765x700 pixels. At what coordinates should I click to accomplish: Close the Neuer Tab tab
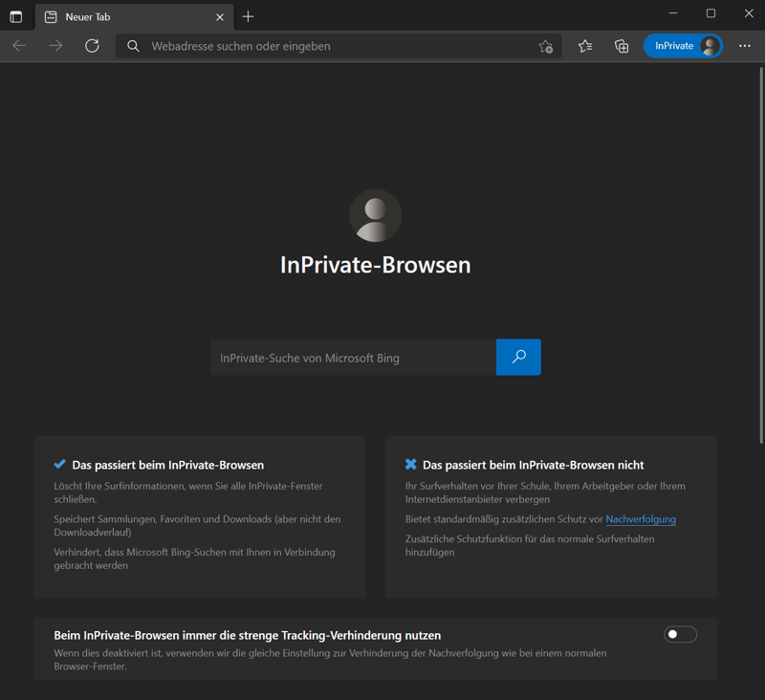220,16
